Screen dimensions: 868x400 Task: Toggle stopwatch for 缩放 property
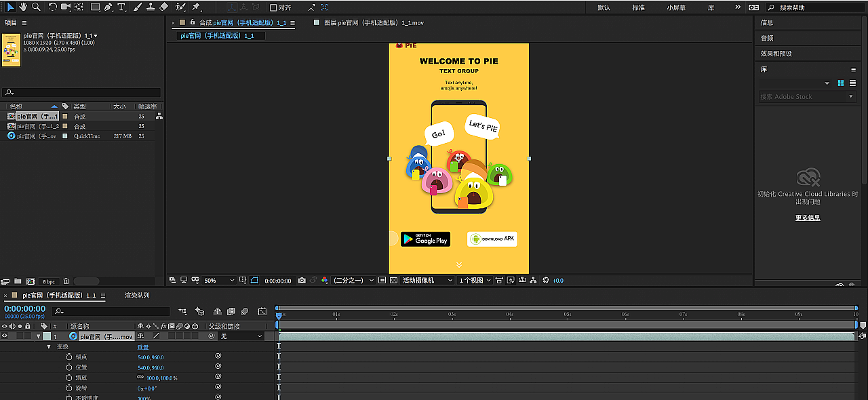click(x=68, y=378)
